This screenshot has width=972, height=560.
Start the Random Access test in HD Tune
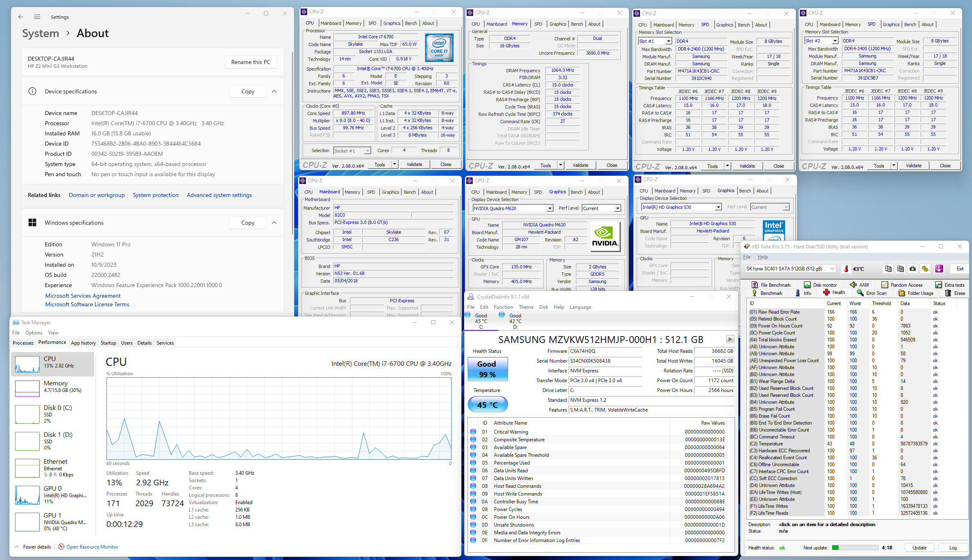pos(903,284)
